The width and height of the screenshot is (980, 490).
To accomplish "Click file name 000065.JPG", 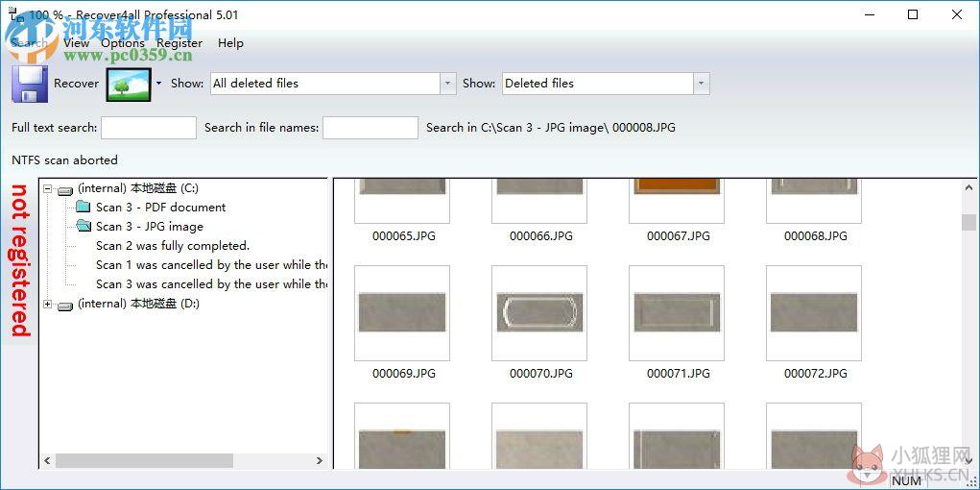I will [x=404, y=236].
